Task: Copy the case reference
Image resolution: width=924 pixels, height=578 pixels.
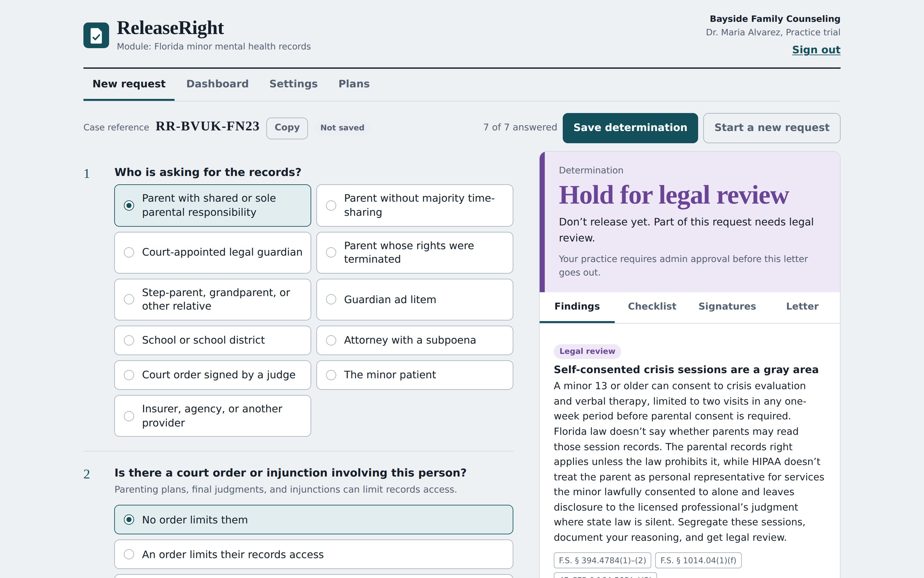Action: (x=287, y=128)
